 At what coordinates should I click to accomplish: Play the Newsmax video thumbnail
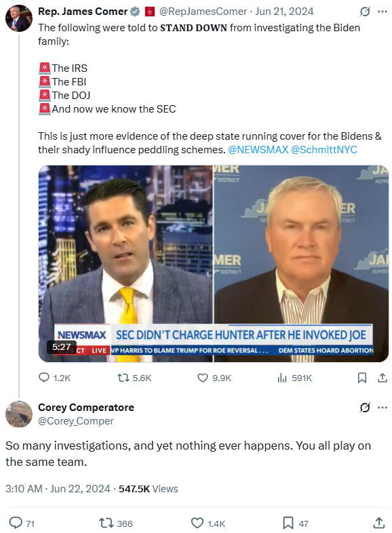(x=214, y=263)
